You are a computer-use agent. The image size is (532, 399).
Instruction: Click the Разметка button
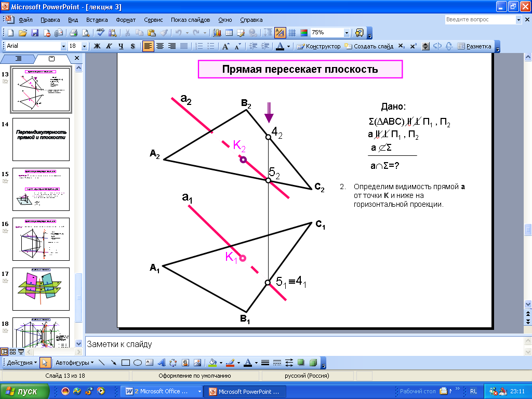pos(474,46)
